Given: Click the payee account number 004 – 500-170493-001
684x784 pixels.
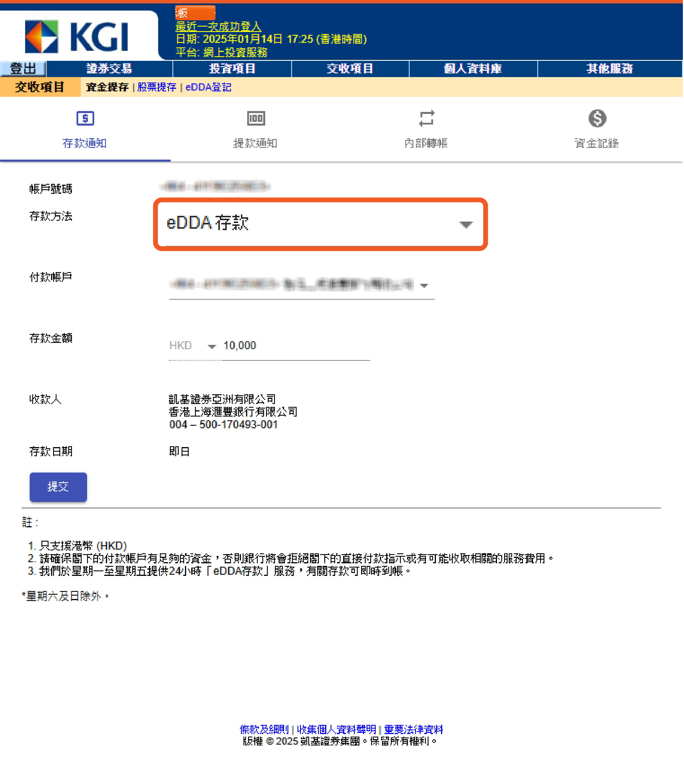Looking at the screenshot, I should tap(224, 425).
